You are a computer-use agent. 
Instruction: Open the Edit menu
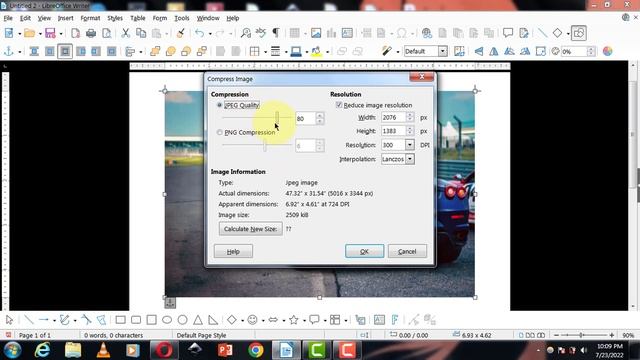pos(25,18)
